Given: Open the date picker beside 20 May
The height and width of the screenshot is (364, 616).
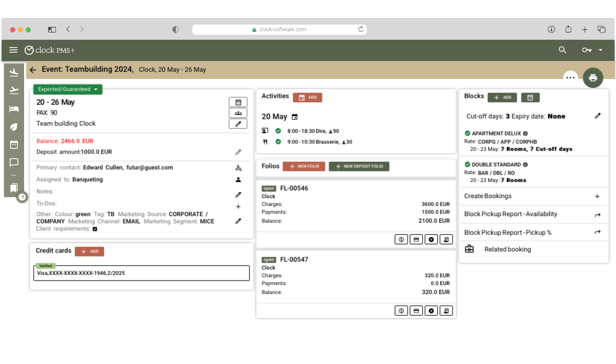Looking at the screenshot, I should 295,117.
